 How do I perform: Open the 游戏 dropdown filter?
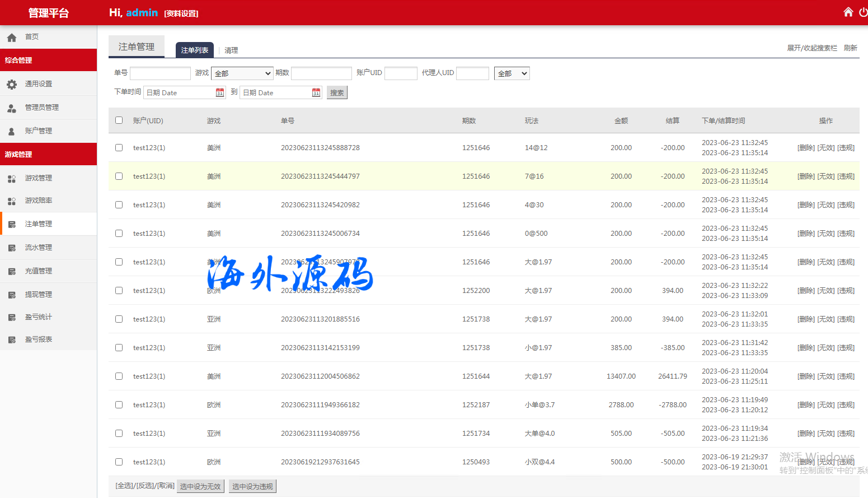point(242,73)
